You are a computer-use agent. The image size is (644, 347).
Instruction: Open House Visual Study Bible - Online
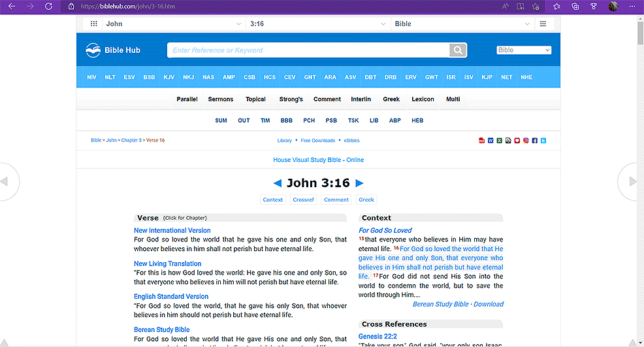coord(318,160)
